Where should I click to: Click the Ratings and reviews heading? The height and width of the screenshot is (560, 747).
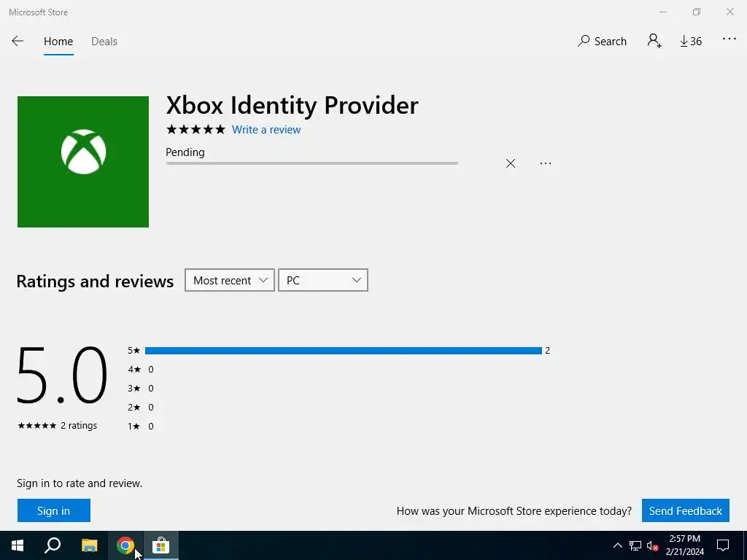click(x=96, y=281)
